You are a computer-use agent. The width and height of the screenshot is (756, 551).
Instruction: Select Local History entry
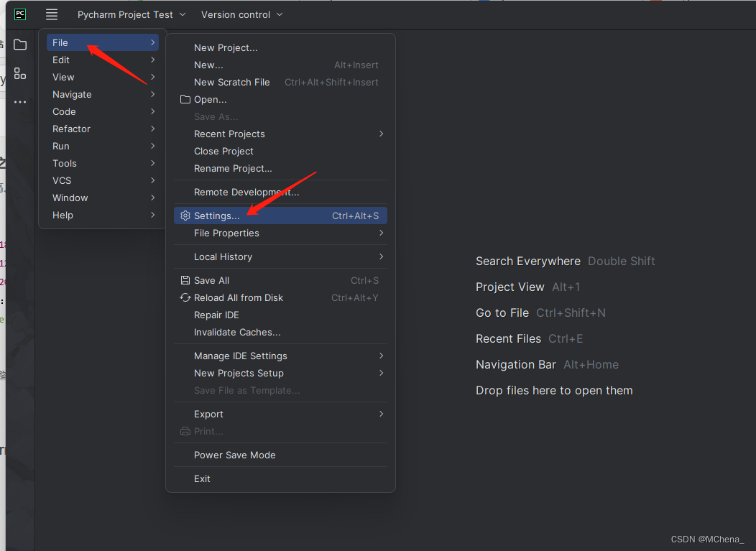pos(280,256)
